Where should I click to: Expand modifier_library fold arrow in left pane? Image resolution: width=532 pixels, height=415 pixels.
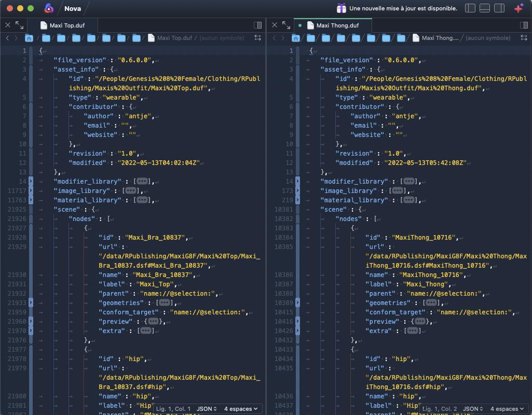[x=31, y=181]
